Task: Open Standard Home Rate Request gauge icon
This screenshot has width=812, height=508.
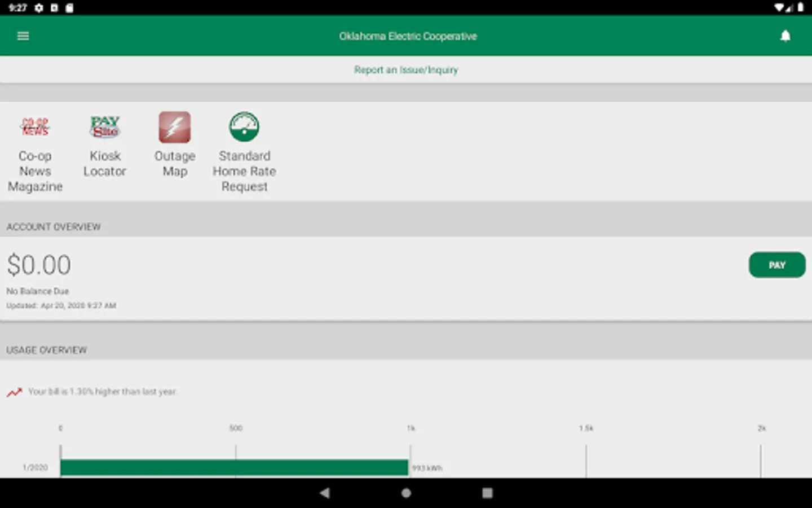Action: pyautogui.click(x=244, y=127)
